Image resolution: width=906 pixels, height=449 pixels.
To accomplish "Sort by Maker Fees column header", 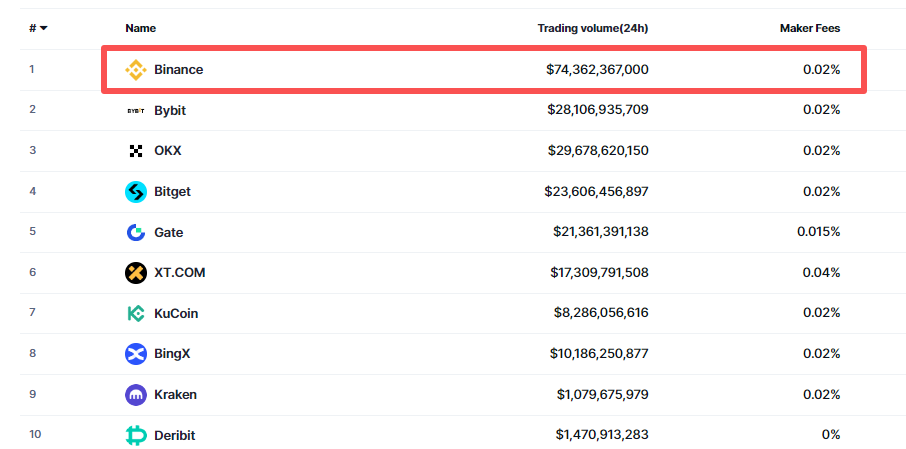I will pyautogui.click(x=809, y=28).
